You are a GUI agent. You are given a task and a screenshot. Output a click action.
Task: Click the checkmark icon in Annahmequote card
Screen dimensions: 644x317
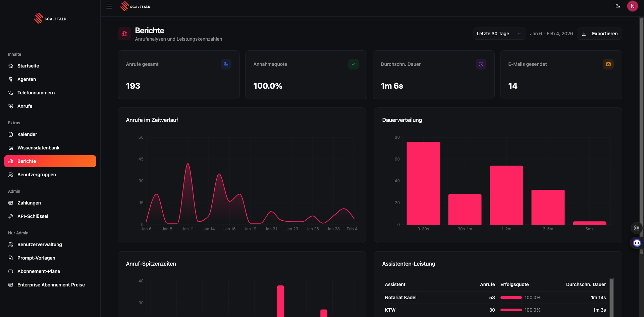point(354,64)
